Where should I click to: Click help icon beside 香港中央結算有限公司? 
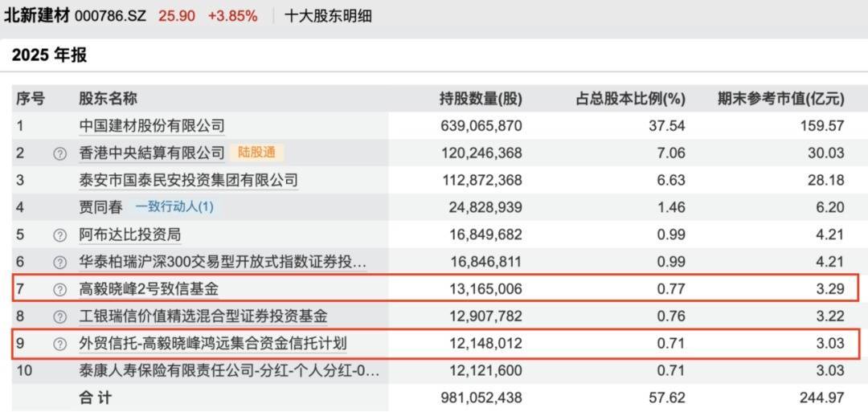coord(59,153)
